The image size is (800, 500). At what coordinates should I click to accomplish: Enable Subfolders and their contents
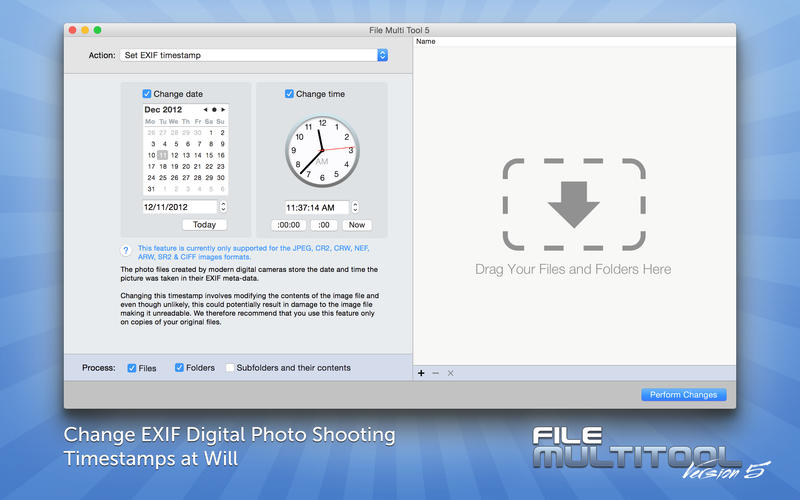[x=230, y=368]
